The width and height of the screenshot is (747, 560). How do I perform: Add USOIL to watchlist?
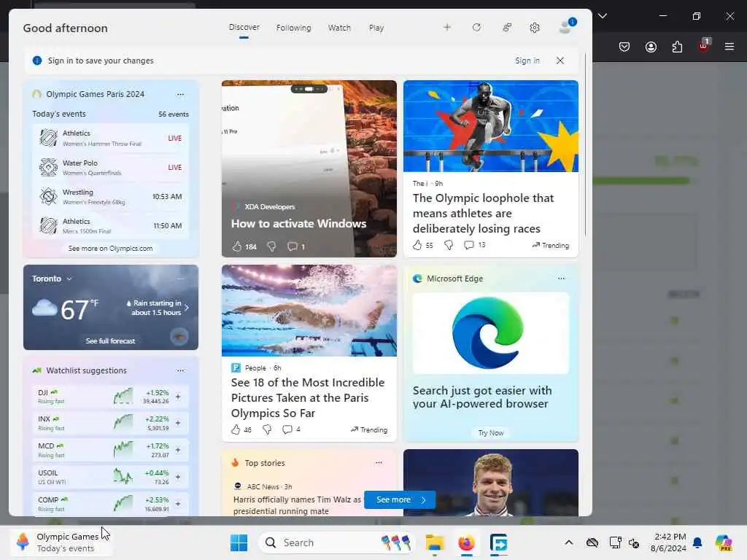[x=178, y=477]
